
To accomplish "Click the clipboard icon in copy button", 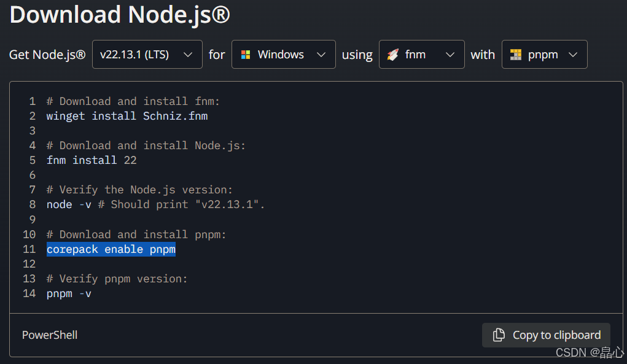I will click(499, 335).
